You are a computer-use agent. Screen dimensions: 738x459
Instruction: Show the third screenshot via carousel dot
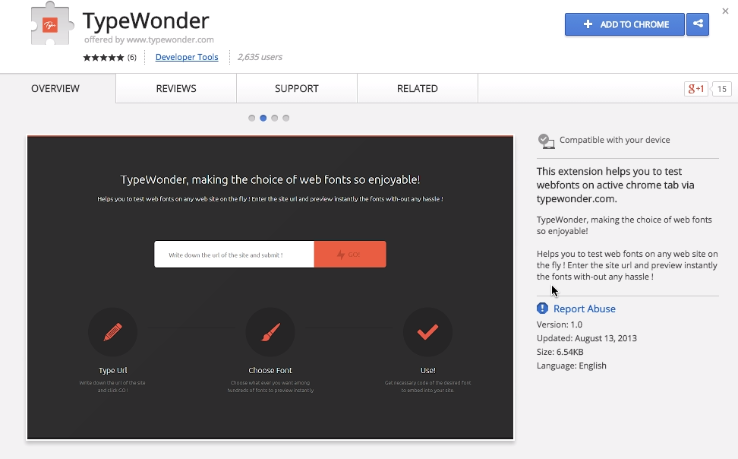(274, 118)
